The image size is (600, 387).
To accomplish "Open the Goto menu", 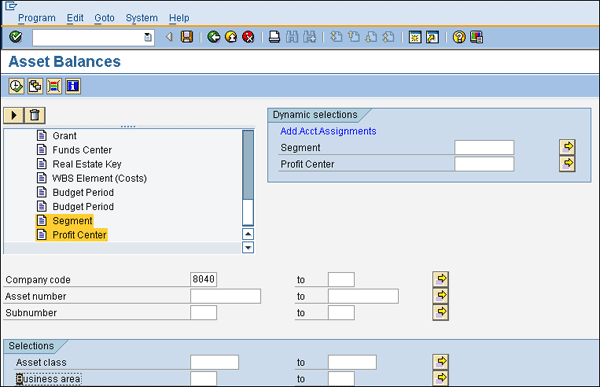I will (104, 18).
